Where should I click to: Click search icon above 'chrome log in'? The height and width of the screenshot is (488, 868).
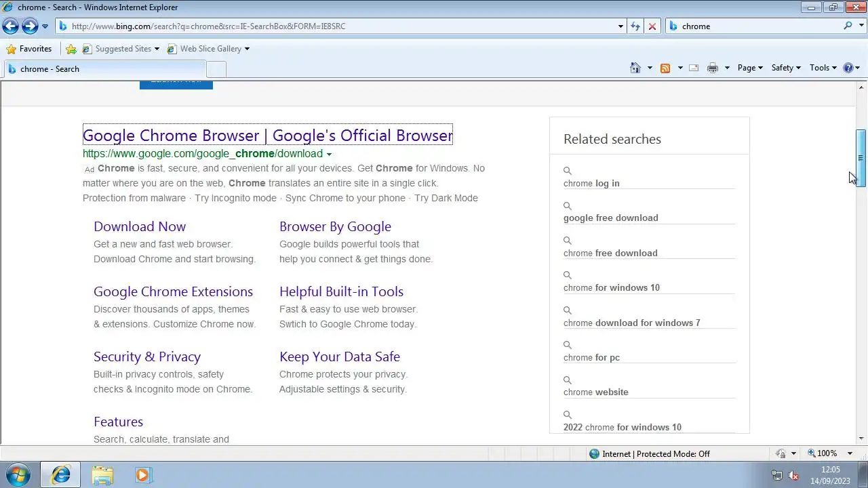pyautogui.click(x=568, y=171)
